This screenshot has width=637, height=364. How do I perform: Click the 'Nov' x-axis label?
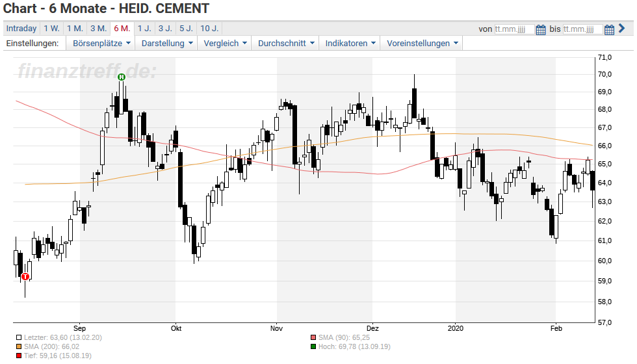click(276, 328)
